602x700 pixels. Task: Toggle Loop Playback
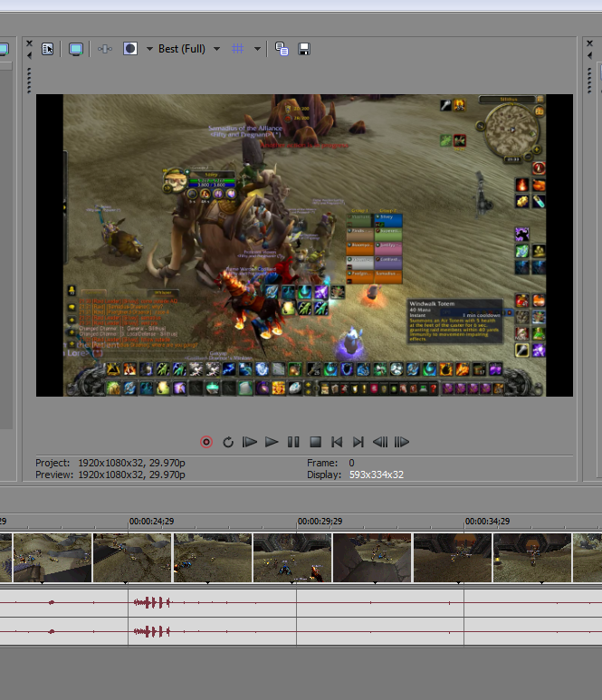[228, 442]
